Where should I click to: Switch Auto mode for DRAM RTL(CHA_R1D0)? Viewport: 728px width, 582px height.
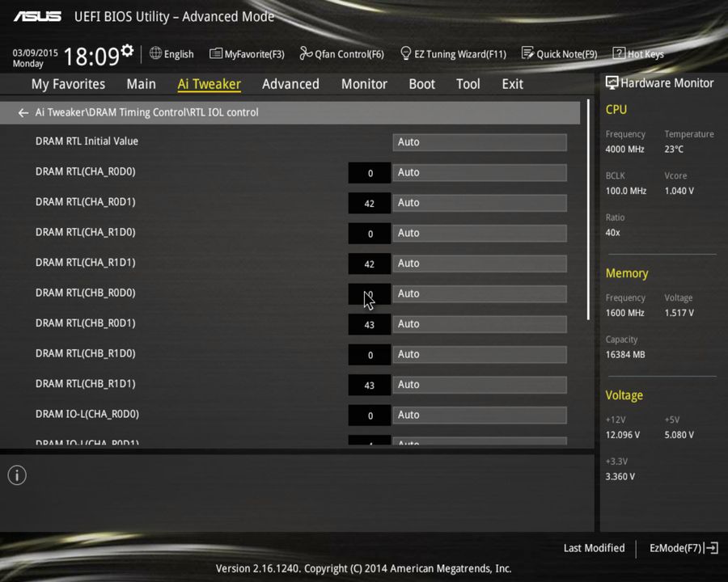pyautogui.click(x=479, y=233)
